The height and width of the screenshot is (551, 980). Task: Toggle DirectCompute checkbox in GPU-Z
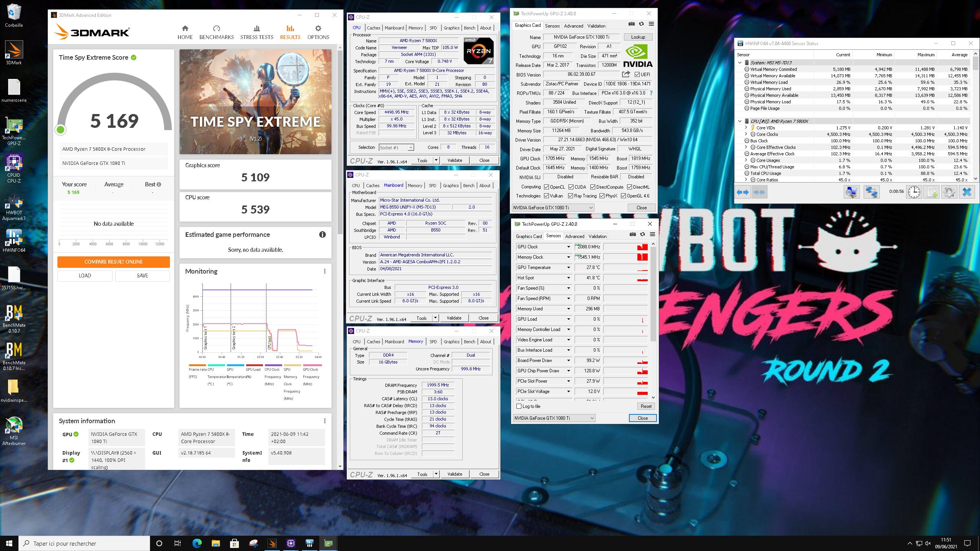tap(593, 187)
